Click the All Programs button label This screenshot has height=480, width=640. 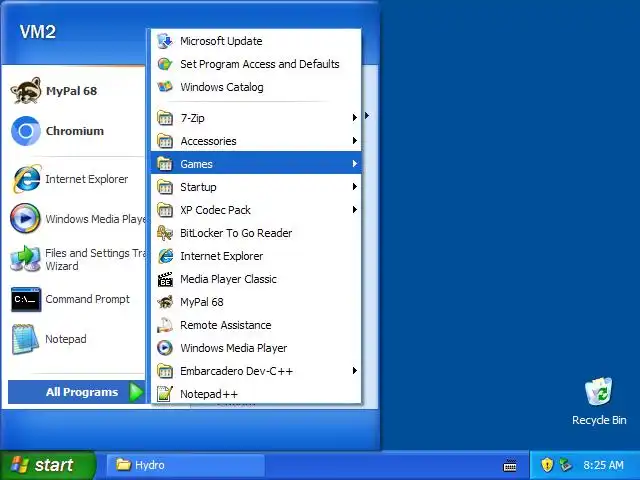pos(82,392)
